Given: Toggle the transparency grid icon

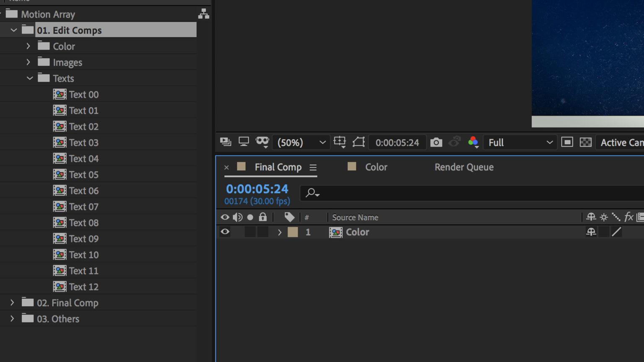Looking at the screenshot, I should pos(585,142).
